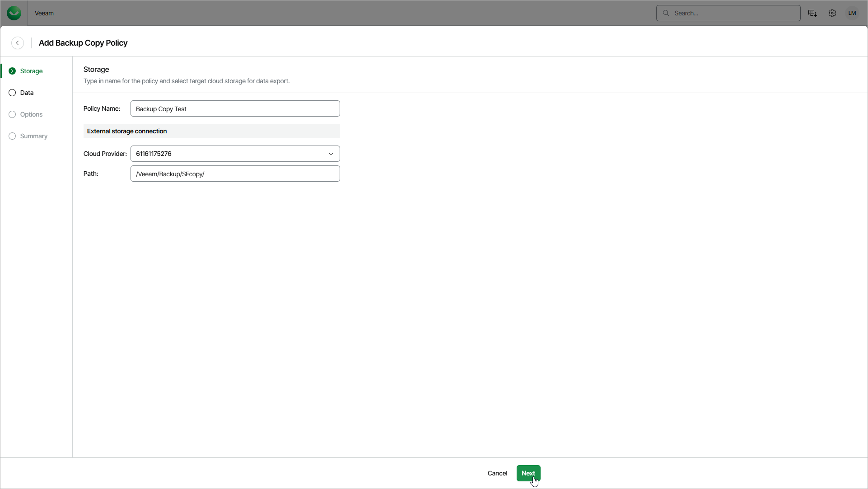
Task: Click the External storage connection header
Action: click(x=211, y=131)
